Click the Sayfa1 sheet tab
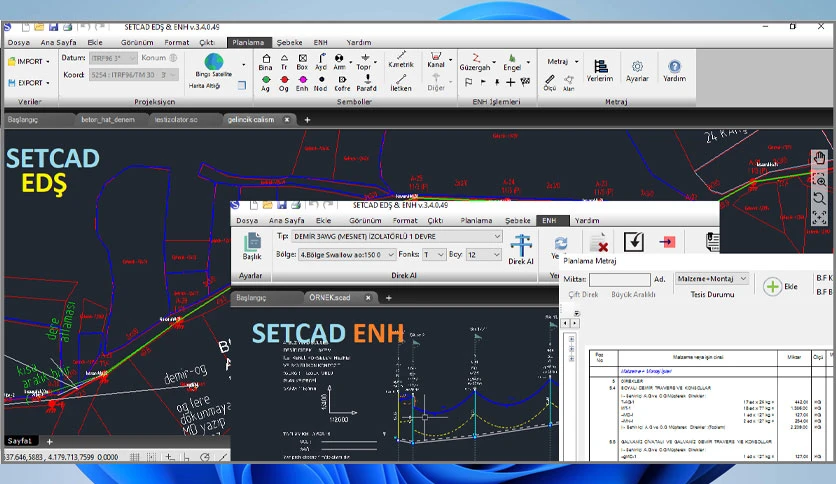This screenshot has width=836, height=484. 20,441
